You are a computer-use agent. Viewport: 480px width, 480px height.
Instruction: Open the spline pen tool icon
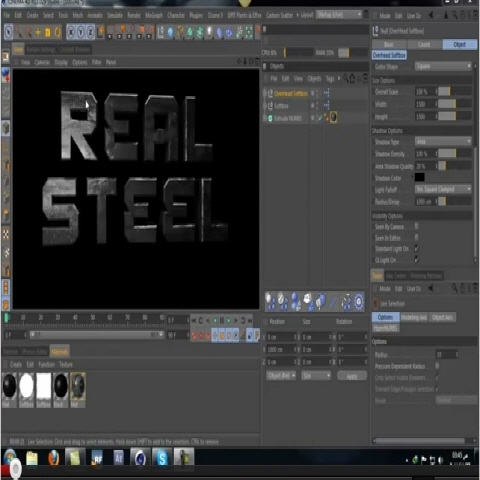(180, 32)
